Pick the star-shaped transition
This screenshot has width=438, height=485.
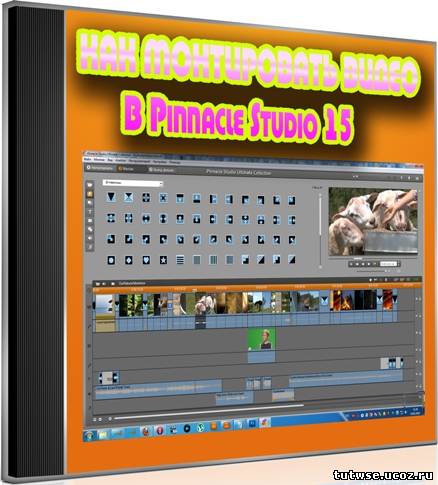[163, 260]
